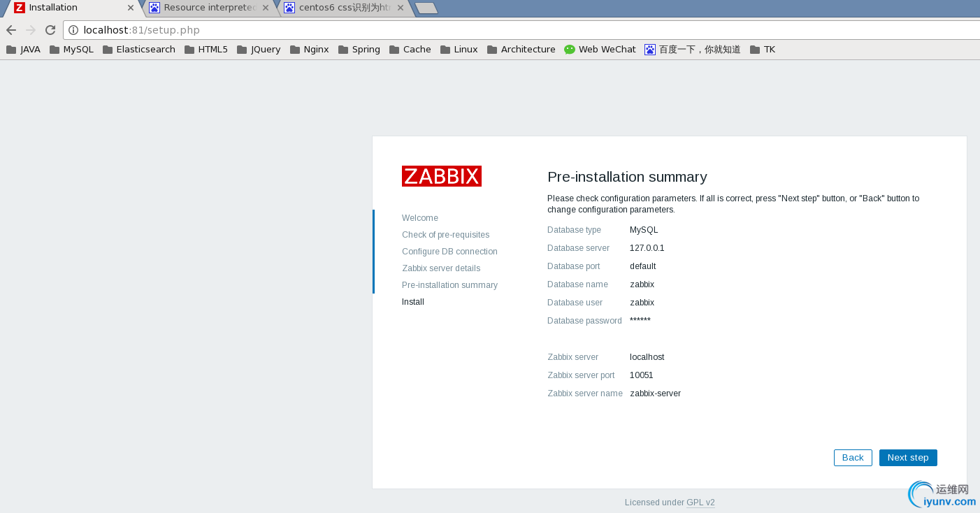Click the zabbix Database name value
The width and height of the screenshot is (980, 513).
click(x=642, y=284)
